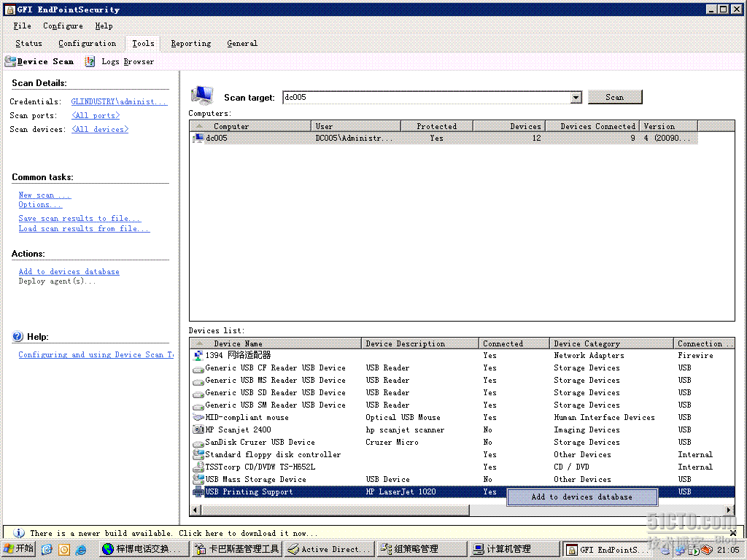747x560 pixels.
Task: Open Configuring and using Device Scan help link
Action: (96, 354)
